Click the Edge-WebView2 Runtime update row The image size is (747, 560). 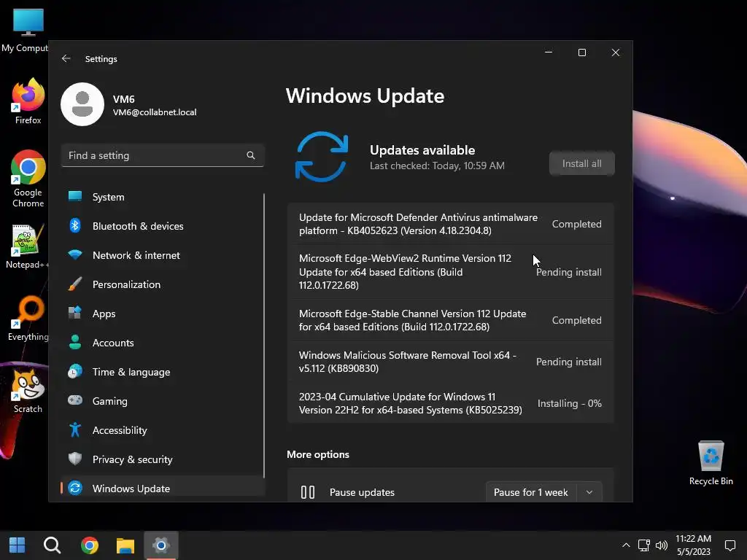coord(450,271)
